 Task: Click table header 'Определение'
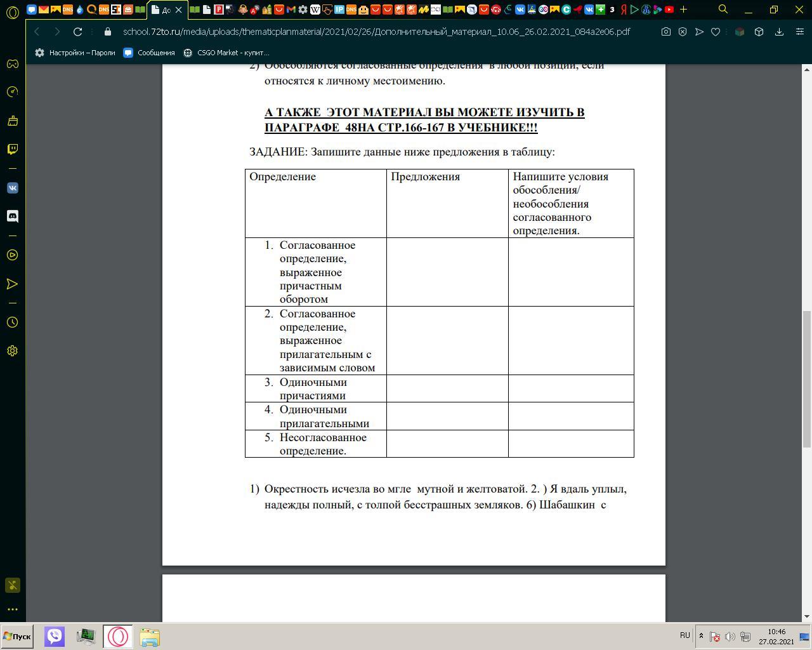coord(282,176)
